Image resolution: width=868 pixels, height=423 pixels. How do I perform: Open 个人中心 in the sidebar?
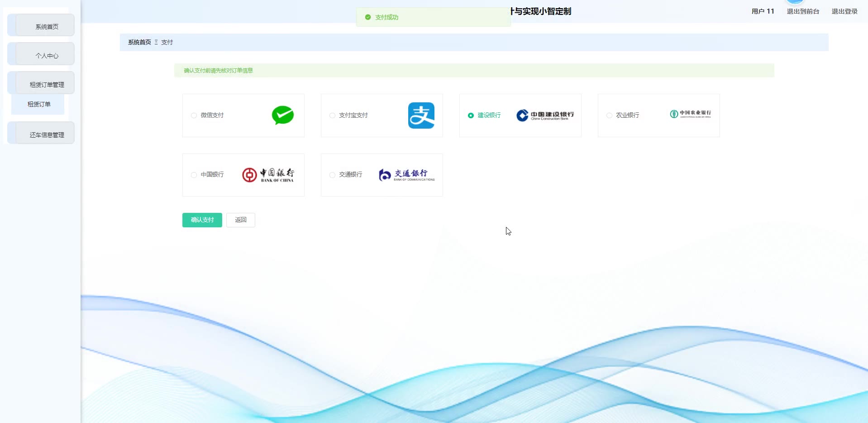pyautogui.click(x=41, y=54)
